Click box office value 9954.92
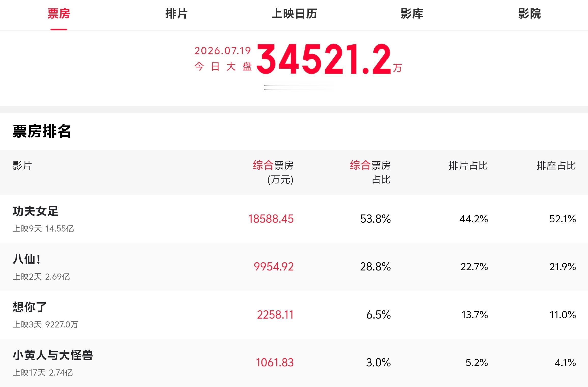Screen dimensions: 588x387 pyautogui.click(x=274, y=267)
